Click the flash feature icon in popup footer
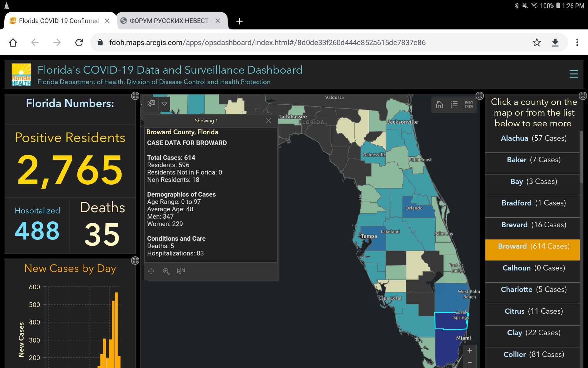The width and height of the screenshot is (588, 368). tap(181, 271)
